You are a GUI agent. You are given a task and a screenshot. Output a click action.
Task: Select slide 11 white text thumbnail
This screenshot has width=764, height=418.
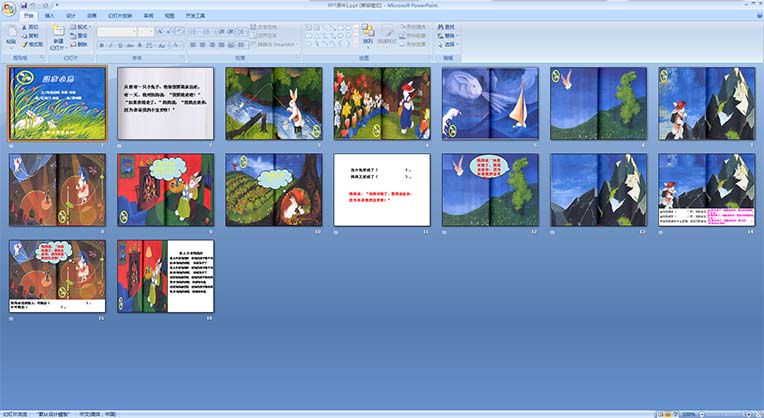coord(382,190)
